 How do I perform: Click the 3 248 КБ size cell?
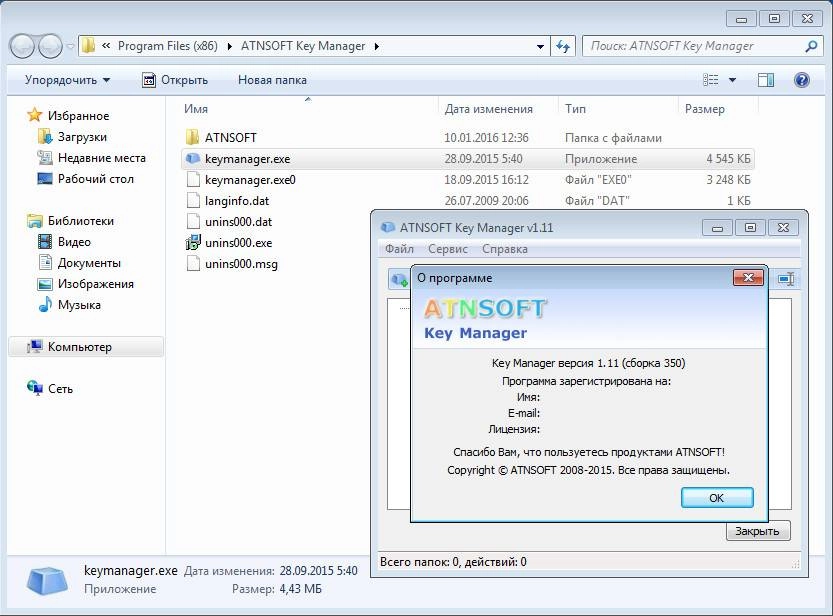pyautogui.click(x=728, y=180)
